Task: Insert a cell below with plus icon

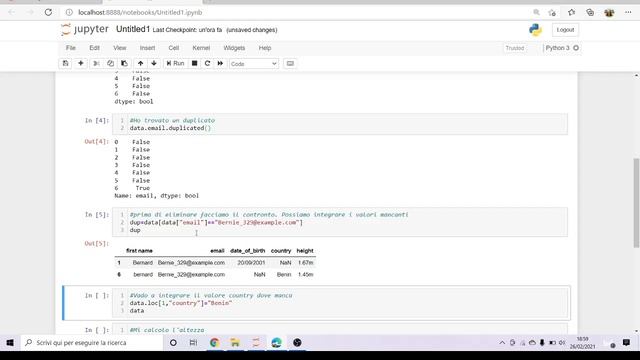Action: pyautogui.click(x=80, y=63)
